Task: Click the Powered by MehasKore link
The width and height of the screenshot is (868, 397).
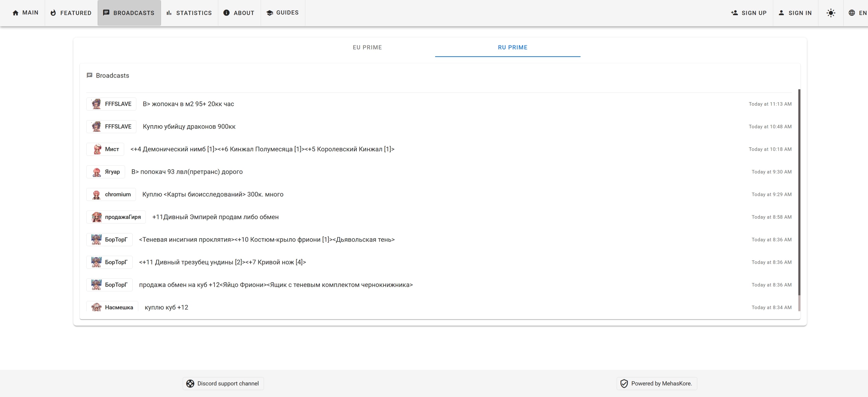Action: tap(656, 384)
